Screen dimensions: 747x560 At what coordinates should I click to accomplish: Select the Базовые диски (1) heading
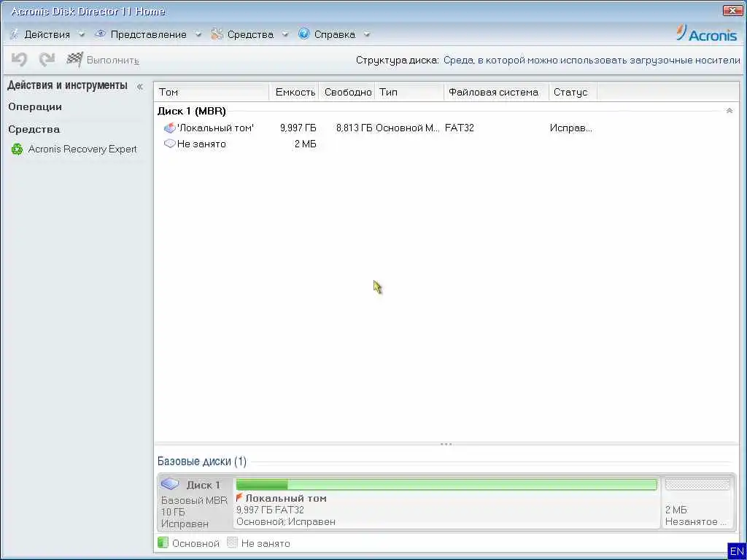[202, 462]
